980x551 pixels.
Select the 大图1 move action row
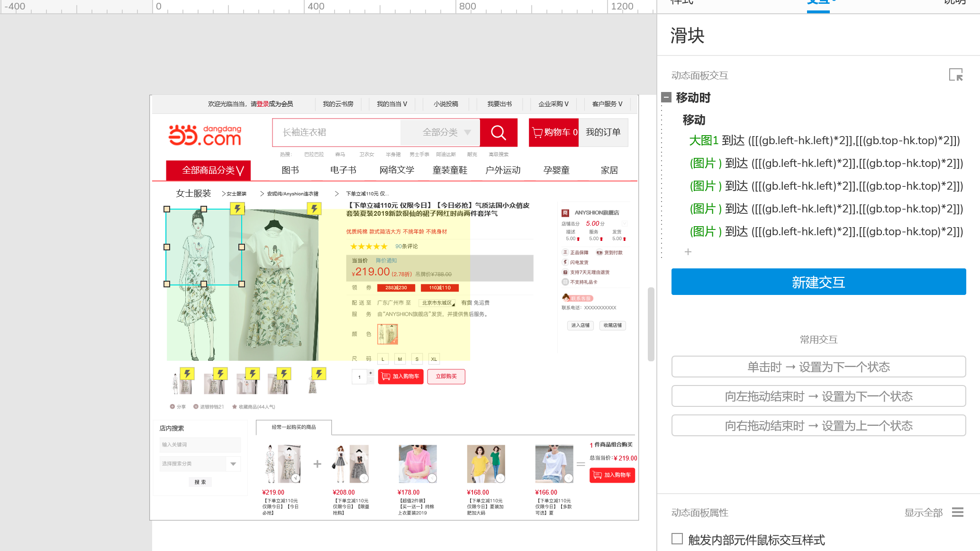[x=824, y=140]
